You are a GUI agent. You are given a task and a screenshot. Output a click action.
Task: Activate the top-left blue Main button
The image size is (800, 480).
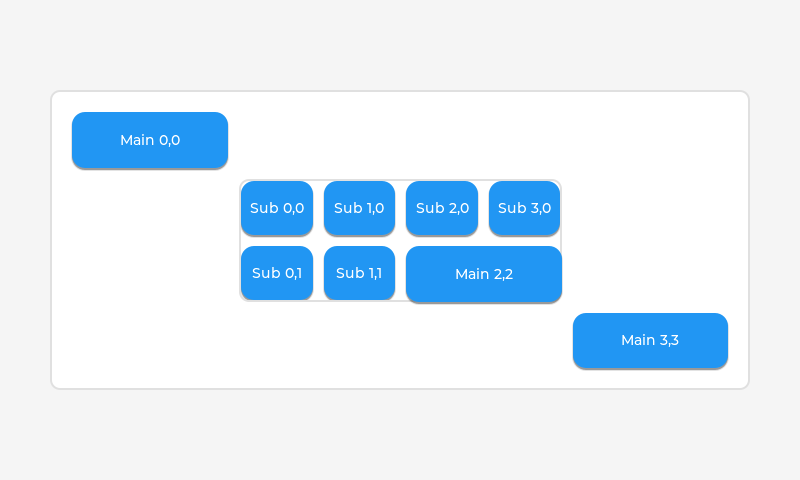click(x=150, y=140)
